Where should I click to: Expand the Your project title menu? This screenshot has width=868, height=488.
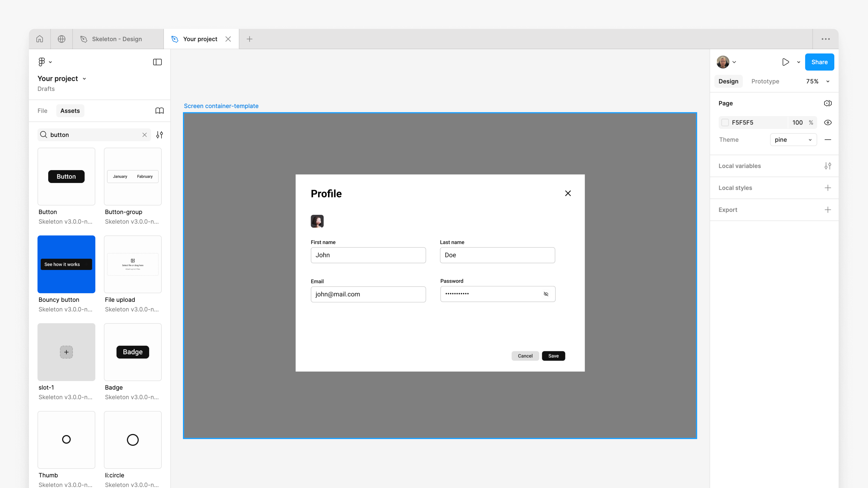pos(84,79)
